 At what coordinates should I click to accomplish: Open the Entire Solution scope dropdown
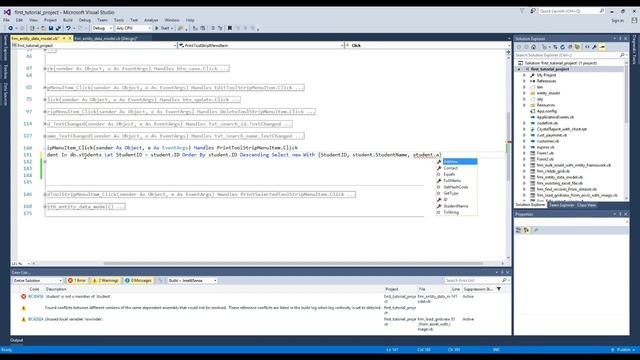[37, 280]
